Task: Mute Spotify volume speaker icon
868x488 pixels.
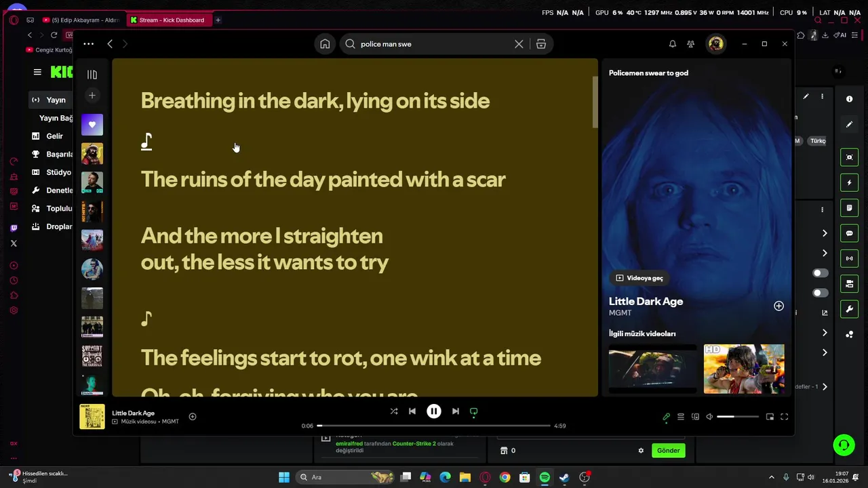Action: [709, 417]
